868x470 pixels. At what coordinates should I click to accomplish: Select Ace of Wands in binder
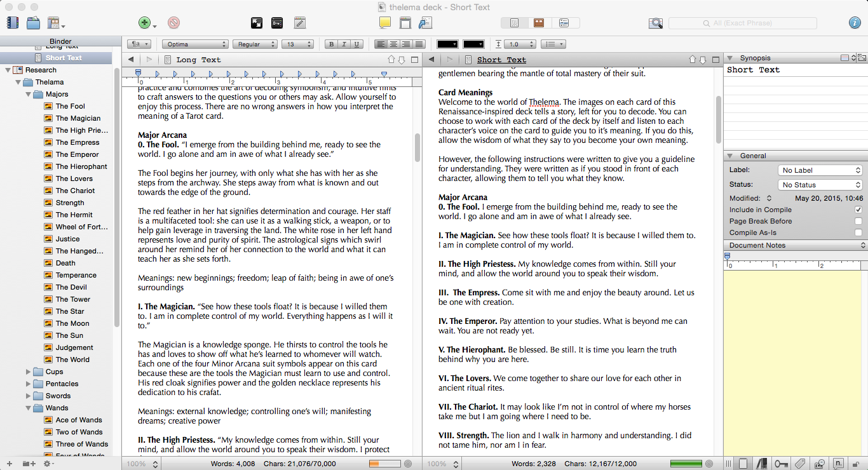pos(79,420)
